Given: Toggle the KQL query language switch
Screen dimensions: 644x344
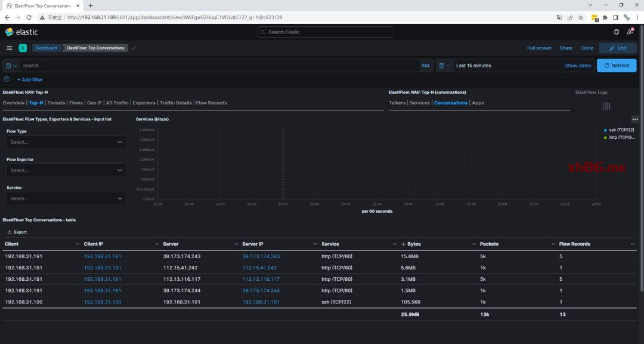Looking at the screenshot, I should click(x=426, y=66).
